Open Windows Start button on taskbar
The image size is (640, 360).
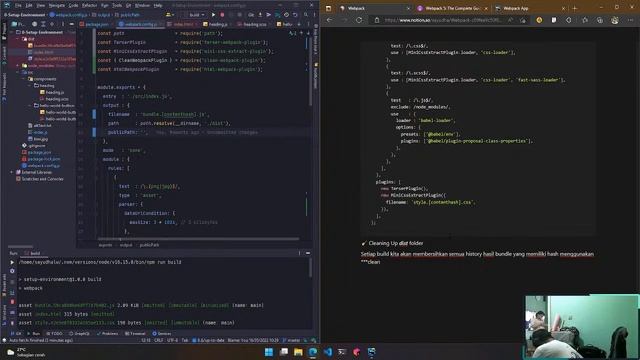click(x=269, y=352)
